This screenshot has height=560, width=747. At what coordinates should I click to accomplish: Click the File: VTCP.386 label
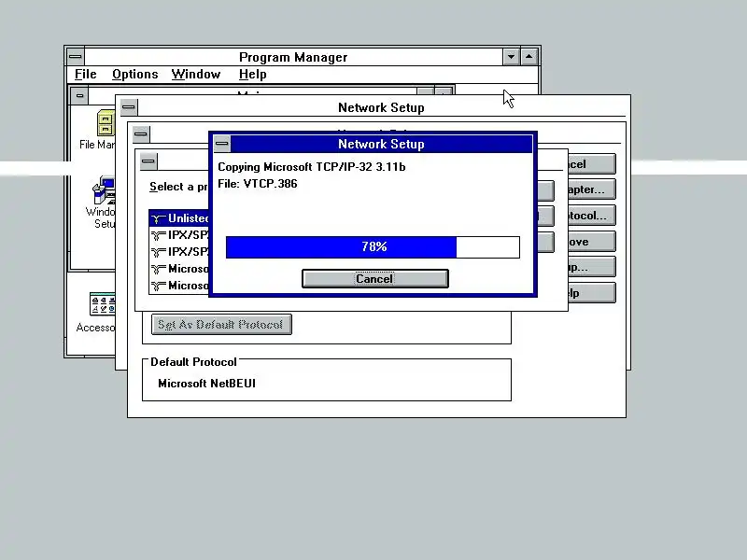(x=258, y=184)
